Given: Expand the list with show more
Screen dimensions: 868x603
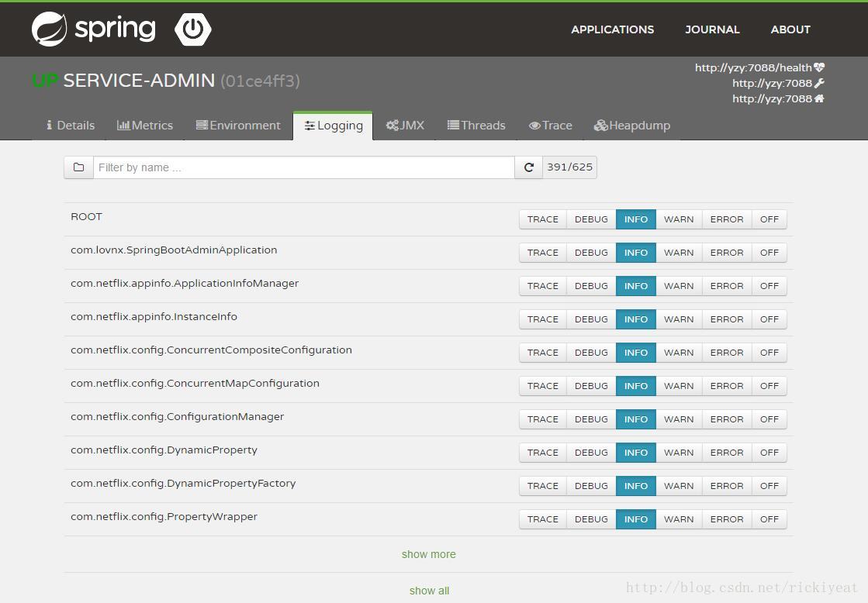Looking at the screenshot, I should pyautogui.click(x=428, y=553).
